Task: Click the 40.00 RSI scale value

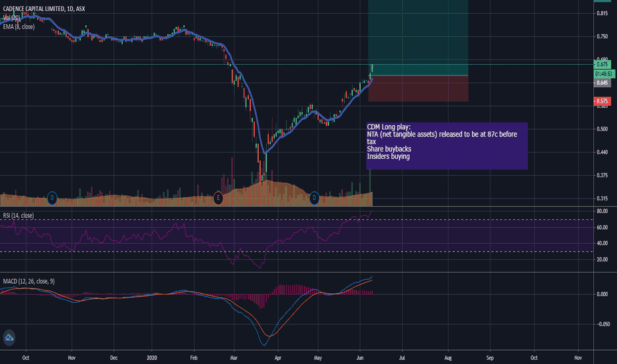Action: click(602, 244)
